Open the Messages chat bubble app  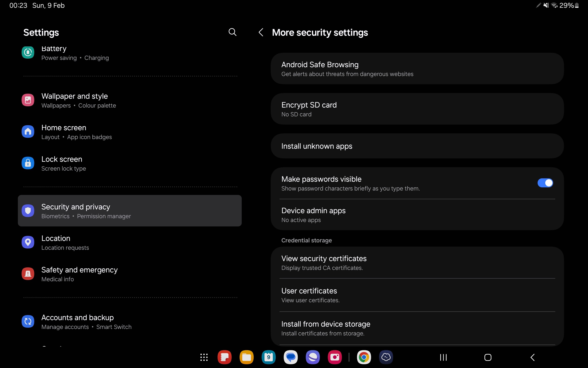point(290,357)
